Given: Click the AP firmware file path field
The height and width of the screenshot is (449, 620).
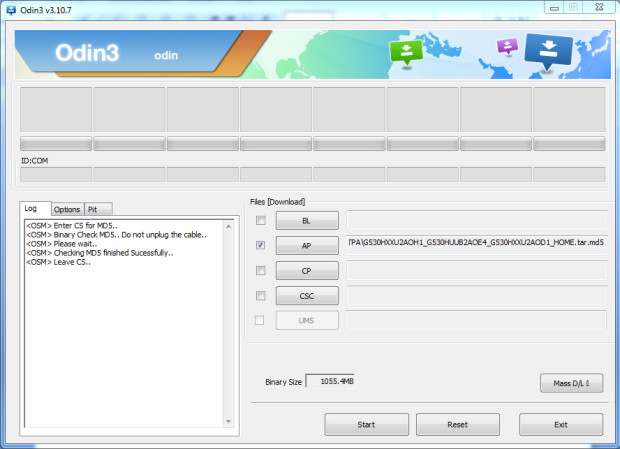Looking at the screenshot, I should pyautogui.click(x=476, y=243).
